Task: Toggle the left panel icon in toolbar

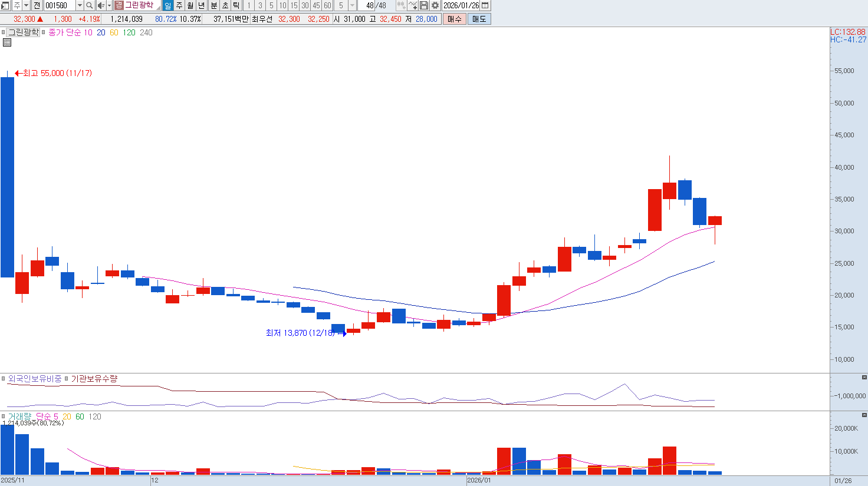Action: 5,5
